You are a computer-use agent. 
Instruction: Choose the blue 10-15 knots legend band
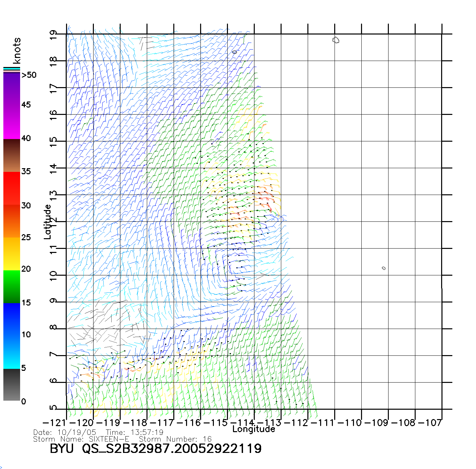point(12,319)
